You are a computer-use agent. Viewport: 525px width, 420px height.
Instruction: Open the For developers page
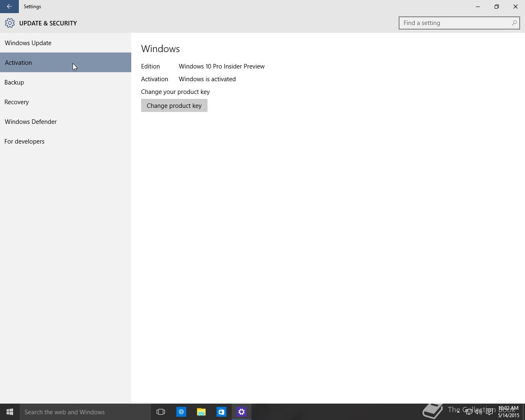point(66,141)
